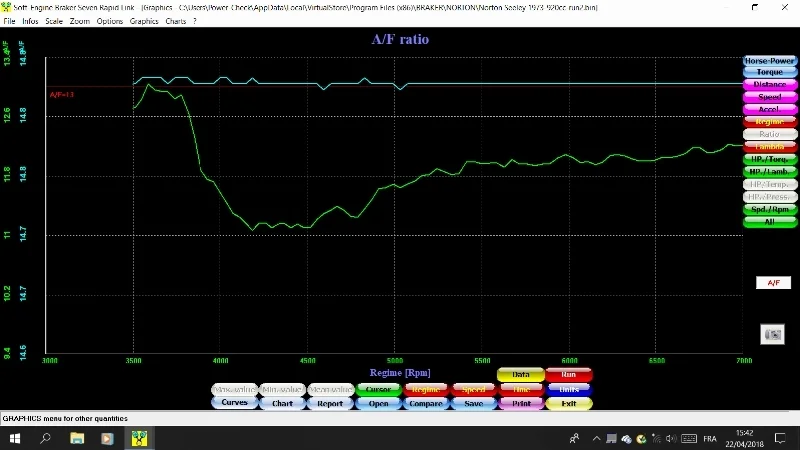The image size is (800, 450).
Task: Expand the Zoom menu
Action: [79, 21]
